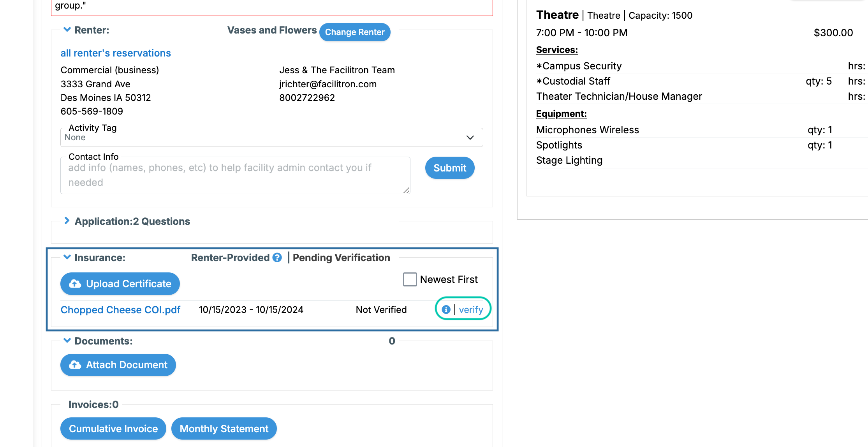Click cloud icon on Attach Document button
The image size is (868, 447).
click(x=75, y=365)
